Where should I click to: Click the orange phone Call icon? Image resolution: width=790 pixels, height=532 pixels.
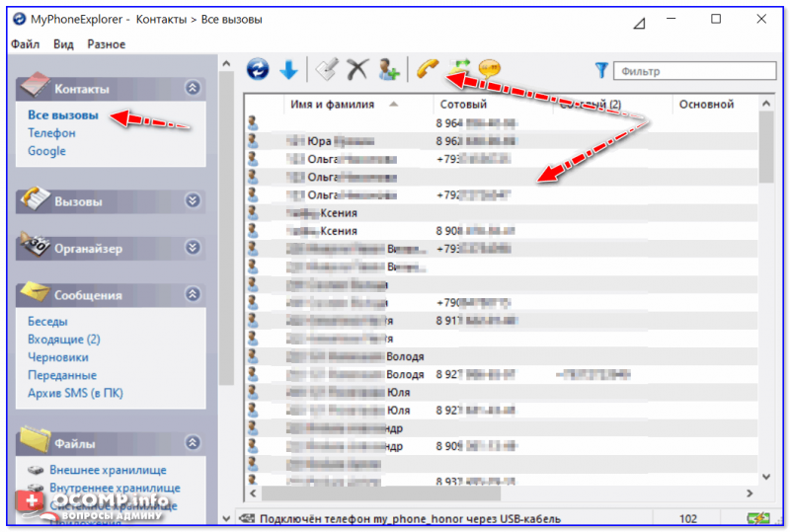[428, 69]
